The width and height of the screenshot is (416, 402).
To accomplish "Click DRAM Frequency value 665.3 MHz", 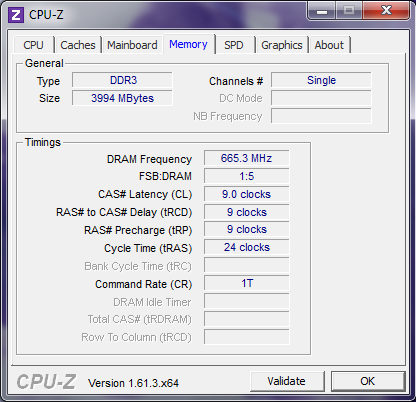I will 247,158.
